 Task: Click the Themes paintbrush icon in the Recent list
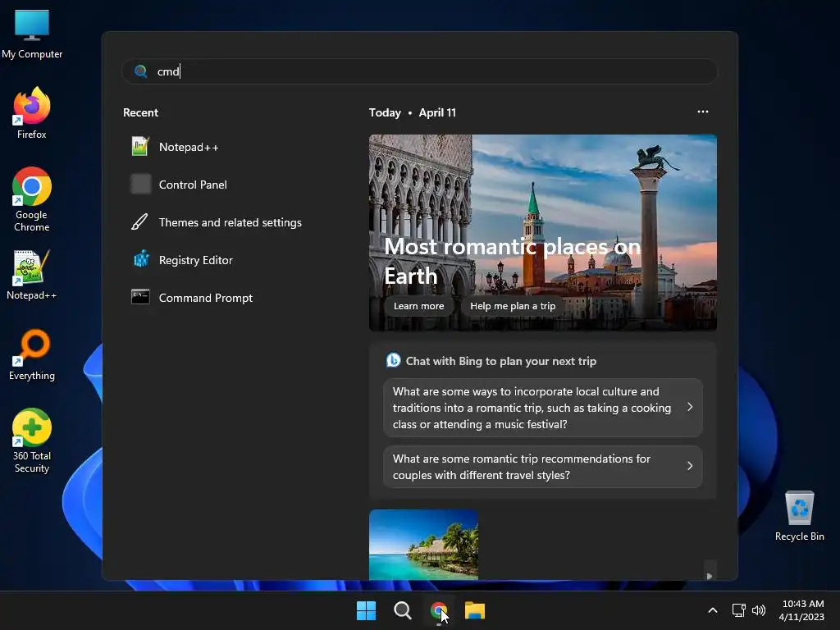tap(140, 221)
